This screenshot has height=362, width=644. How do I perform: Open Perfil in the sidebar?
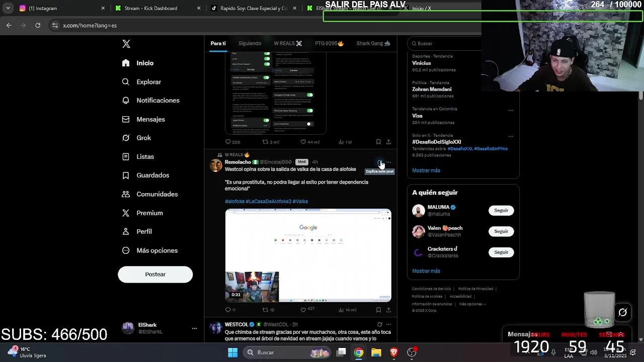pyautogui.click(x=137, y=231)
